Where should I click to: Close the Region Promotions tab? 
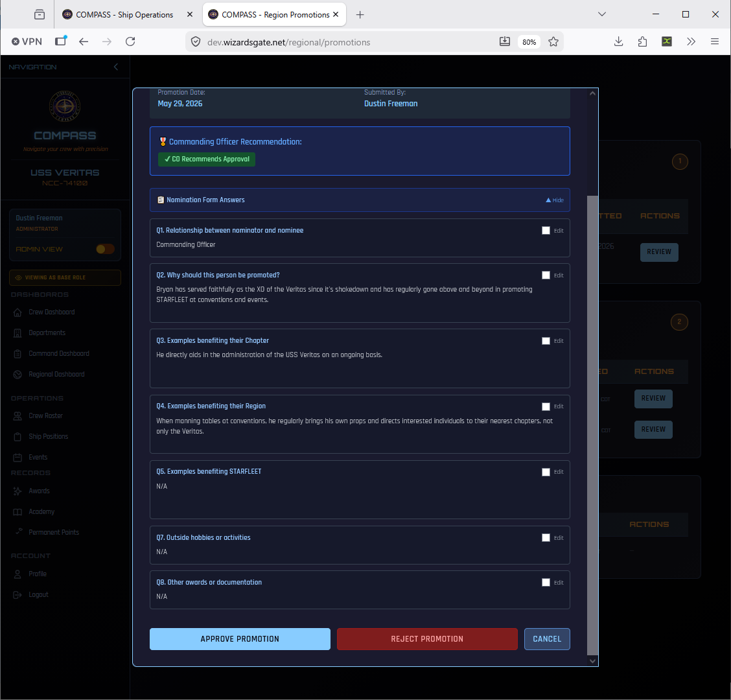[336, 14]
